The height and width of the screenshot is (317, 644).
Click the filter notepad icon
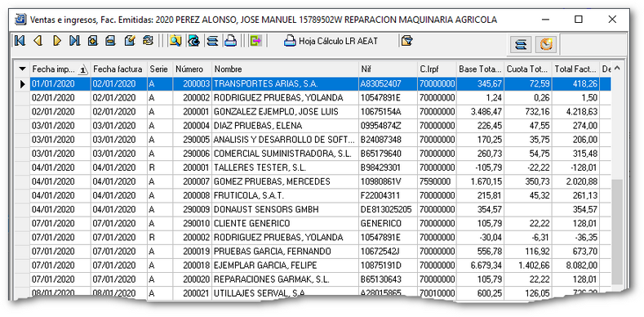(406, 41)
